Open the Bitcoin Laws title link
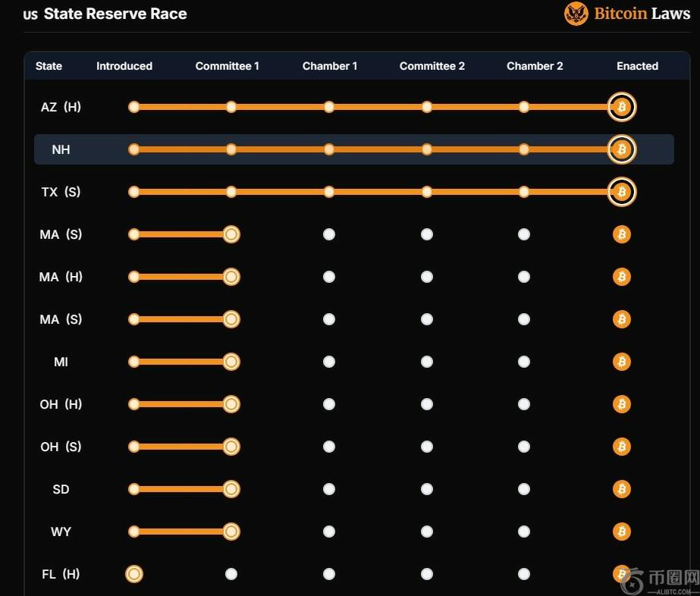 [x=642, y=14]
